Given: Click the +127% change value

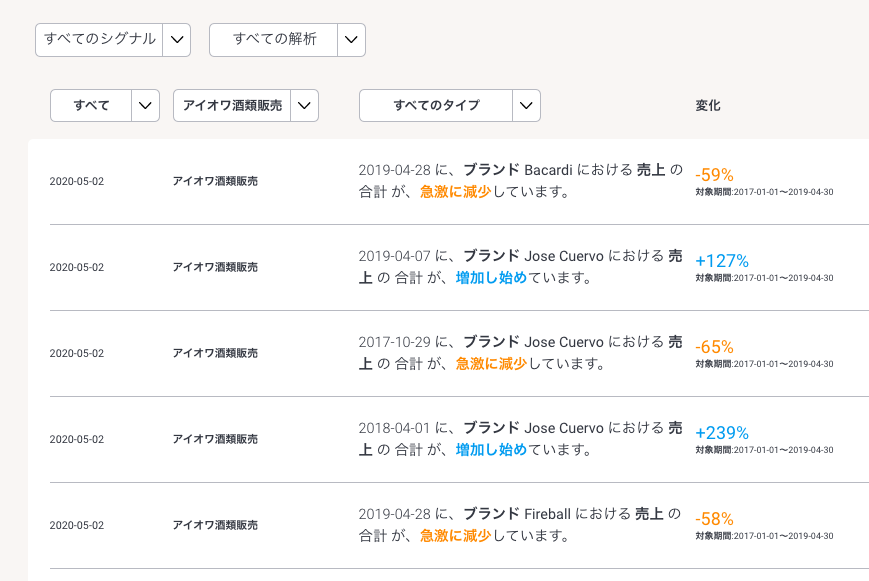Looking at the screenshot, I should pyautogui.click(x=722, y=260).
